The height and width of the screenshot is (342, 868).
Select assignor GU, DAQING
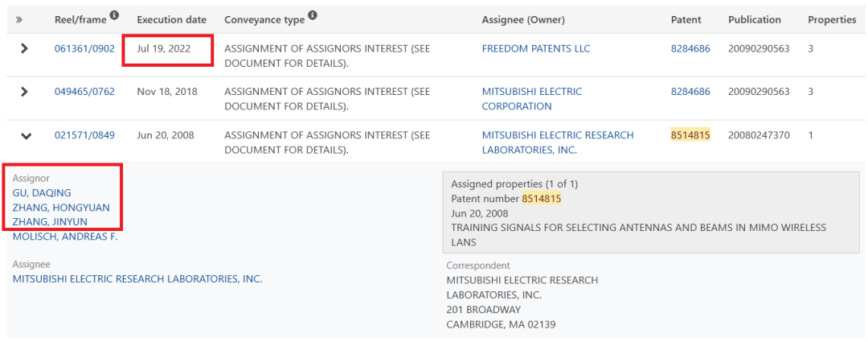[x=42, y=193]
